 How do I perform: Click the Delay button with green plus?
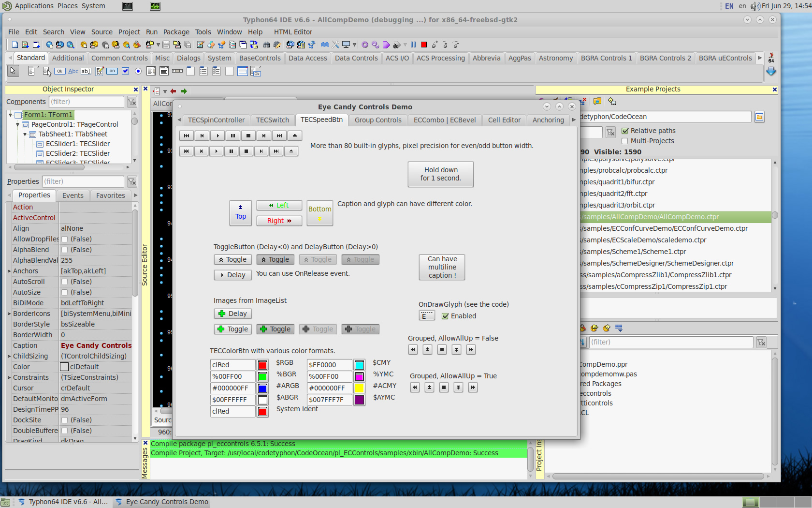[233, 314]
